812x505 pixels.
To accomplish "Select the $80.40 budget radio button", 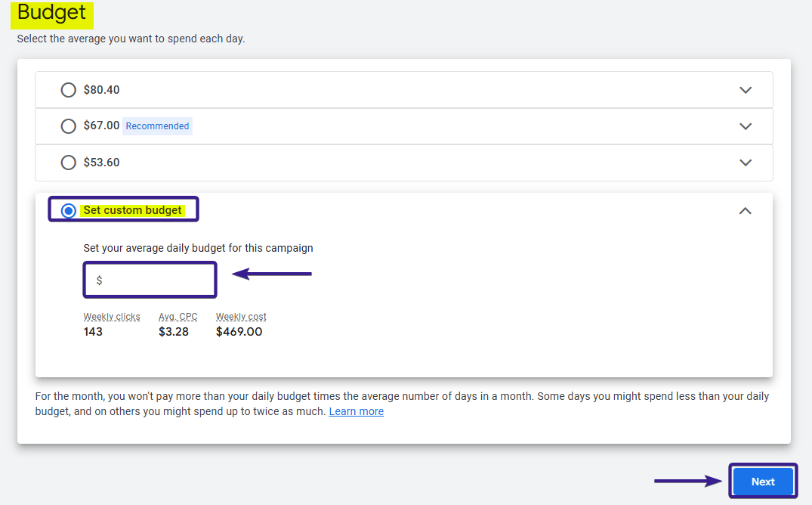I will point(69,90).
